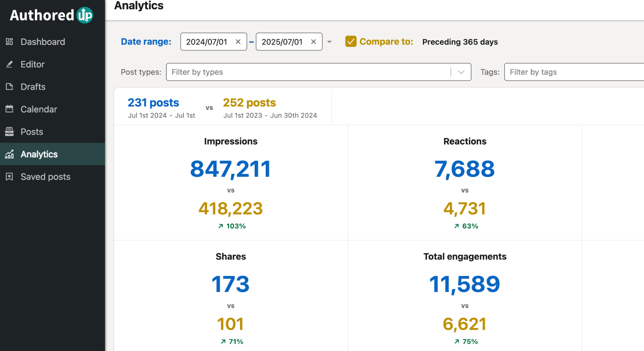644x351 pixels.
Task: Click the Dashboard grid icon
Action: click(9, 42)
